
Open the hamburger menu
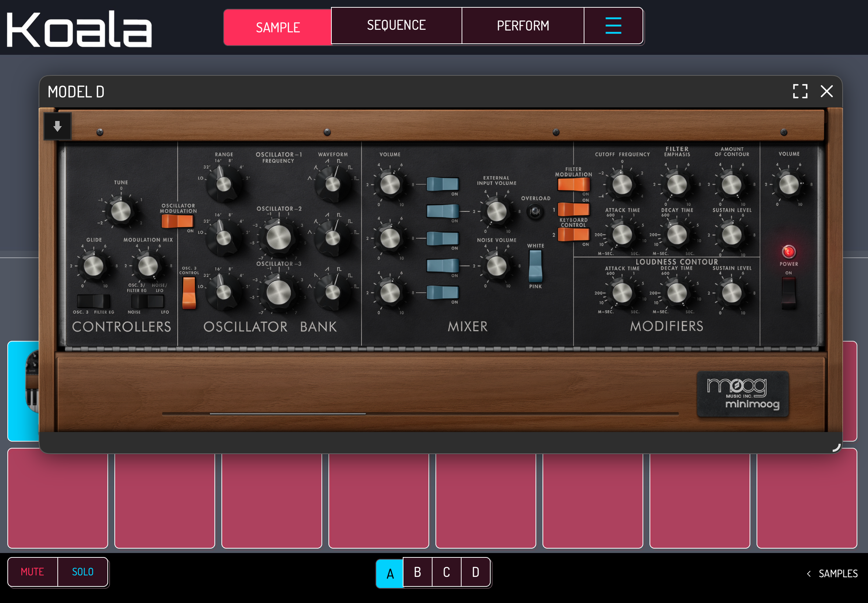click(x=613, y=25)
